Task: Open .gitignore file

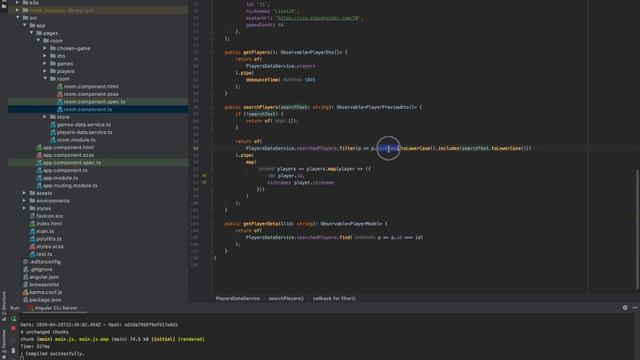Action: pyautogui.click(x=41, y=269)
